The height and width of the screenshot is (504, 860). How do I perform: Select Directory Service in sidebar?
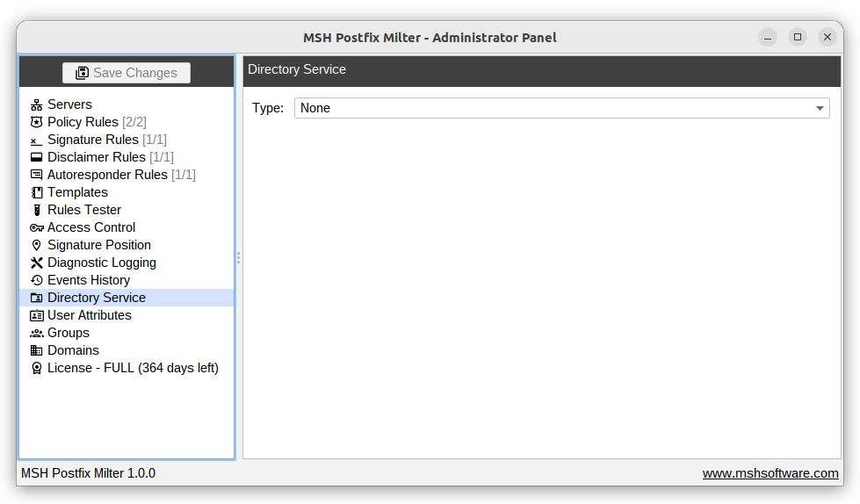click(126, 298)
